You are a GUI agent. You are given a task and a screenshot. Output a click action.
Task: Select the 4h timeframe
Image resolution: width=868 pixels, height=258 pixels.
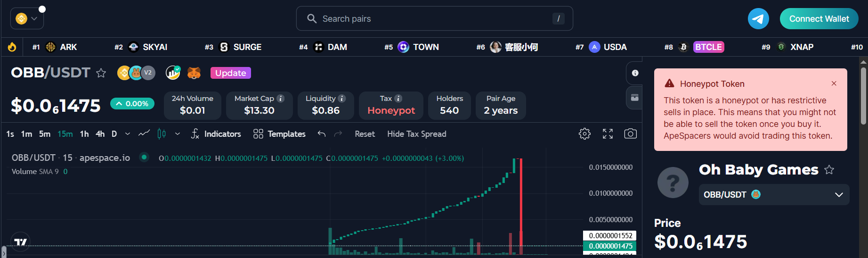pos(100,134)
